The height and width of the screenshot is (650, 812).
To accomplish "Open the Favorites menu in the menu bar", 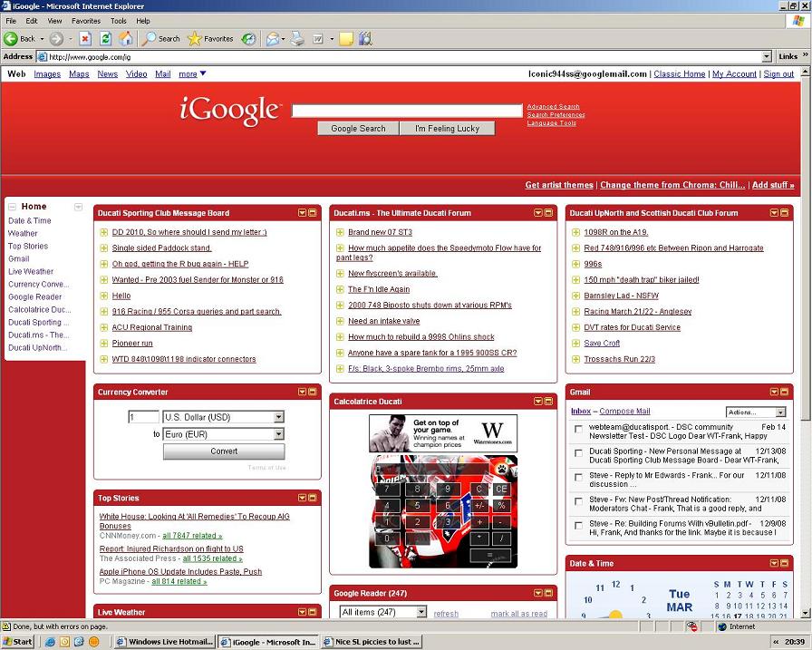I will (86, 20).
